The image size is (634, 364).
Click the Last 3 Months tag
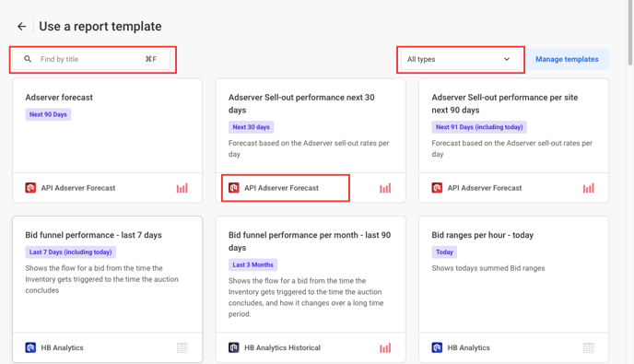pos(252,264)
